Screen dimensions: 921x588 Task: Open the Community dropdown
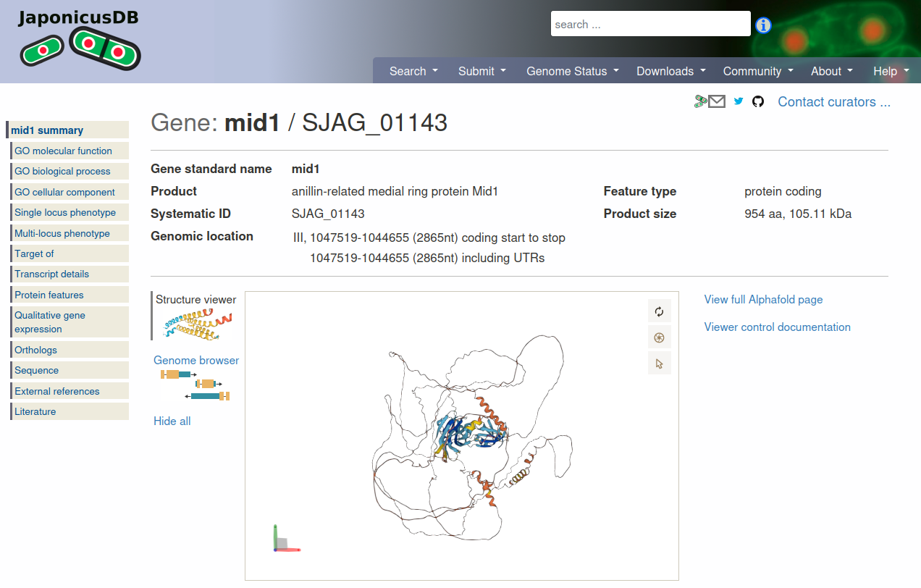757,71
